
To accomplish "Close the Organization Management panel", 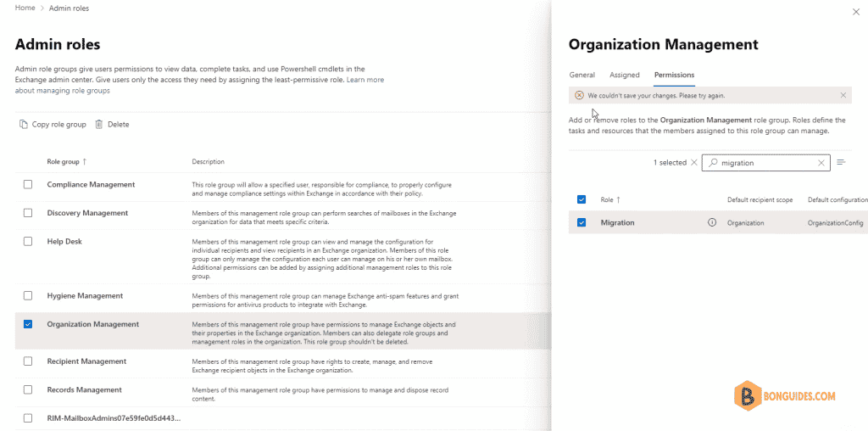I will click(856, 12).
